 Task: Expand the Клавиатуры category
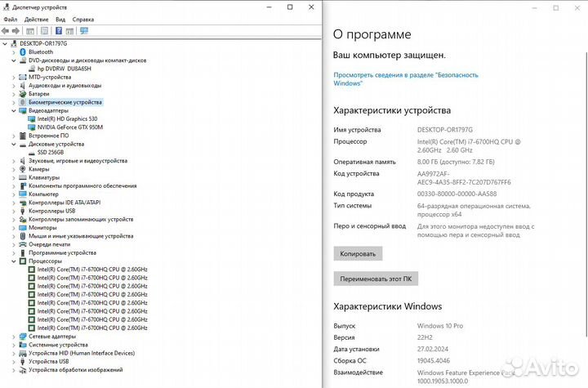(x=14, y=177)
